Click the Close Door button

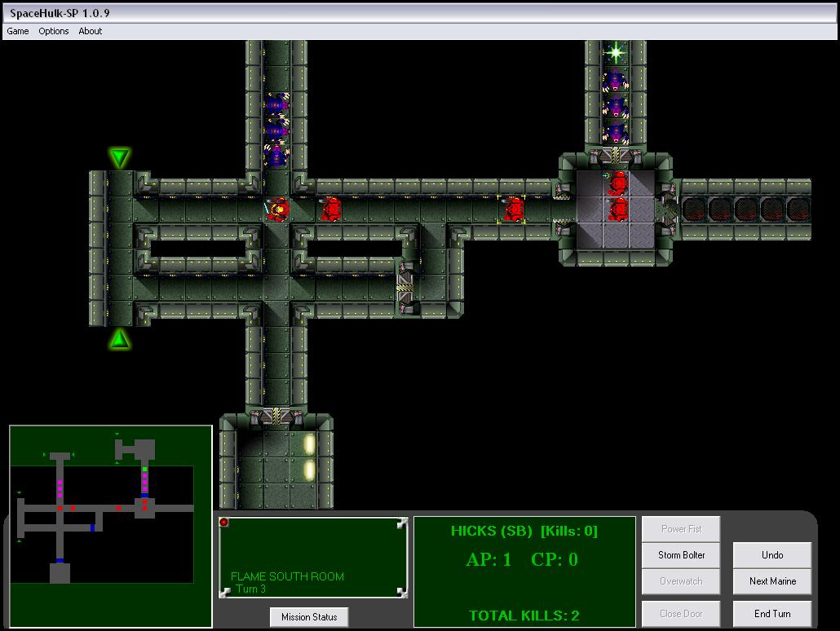[x=681, y=614]
